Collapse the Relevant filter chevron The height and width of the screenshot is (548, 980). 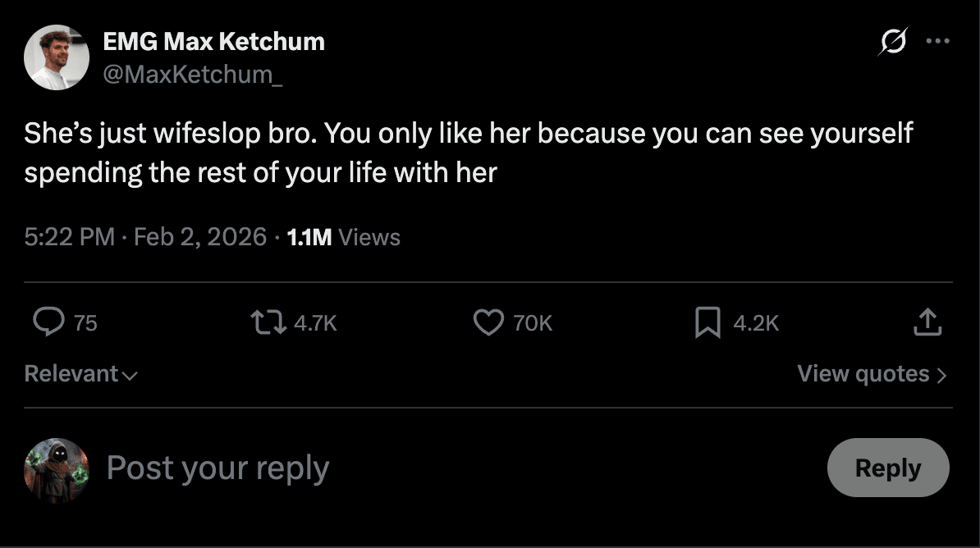(130, 376)
